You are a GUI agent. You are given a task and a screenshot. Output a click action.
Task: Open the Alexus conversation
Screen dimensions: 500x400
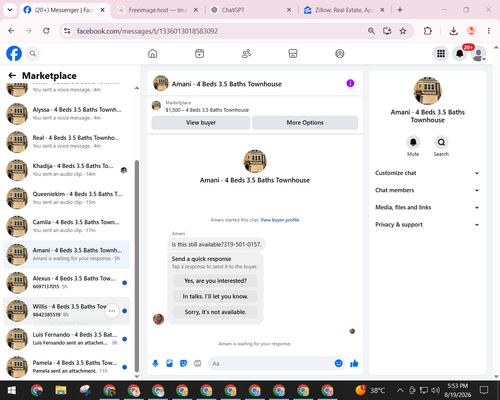point(67,282)
